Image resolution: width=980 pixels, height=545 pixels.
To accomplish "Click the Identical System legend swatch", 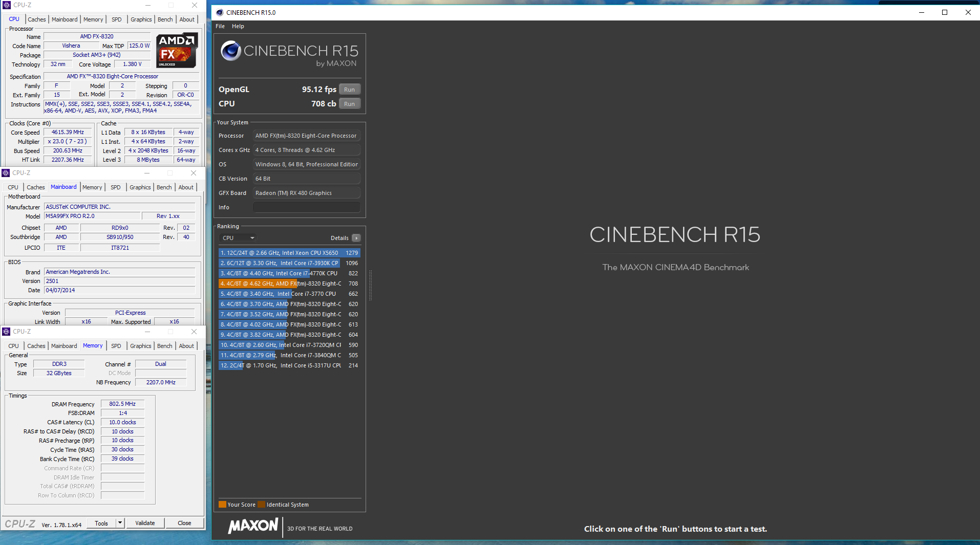I will click(x=261, y=505).
